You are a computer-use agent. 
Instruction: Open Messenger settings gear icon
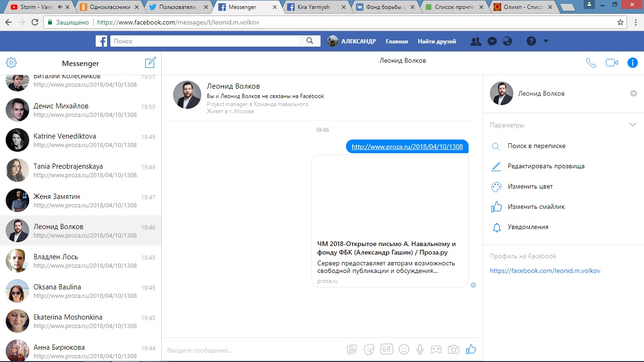(11, 63)
